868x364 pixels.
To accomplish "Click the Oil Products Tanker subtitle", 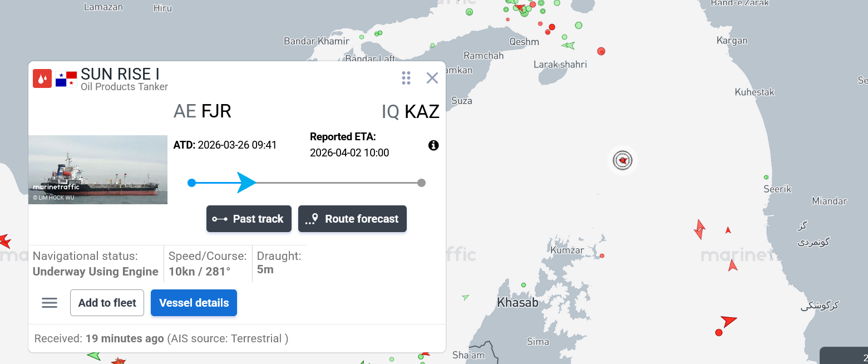I will [x=124, y=87].
